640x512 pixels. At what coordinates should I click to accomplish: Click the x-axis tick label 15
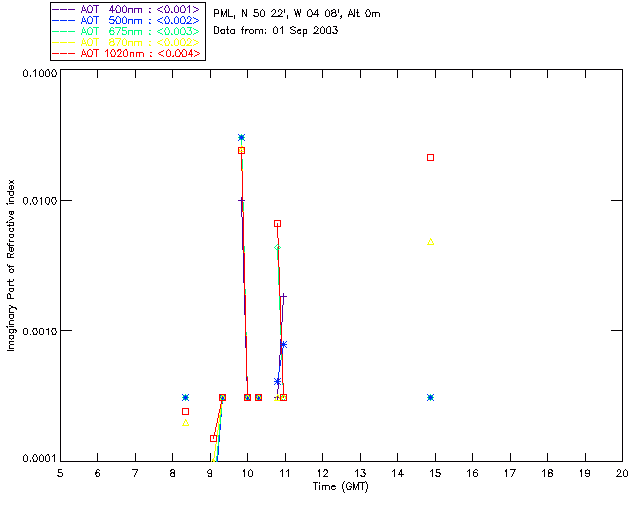pyautogui.click(x=435, y=473)
